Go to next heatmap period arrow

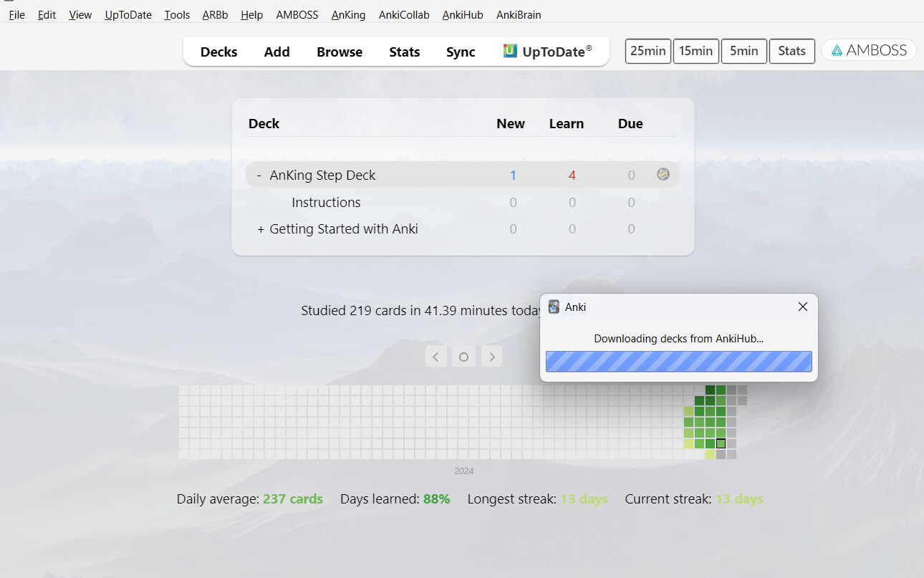click(491, 356)
